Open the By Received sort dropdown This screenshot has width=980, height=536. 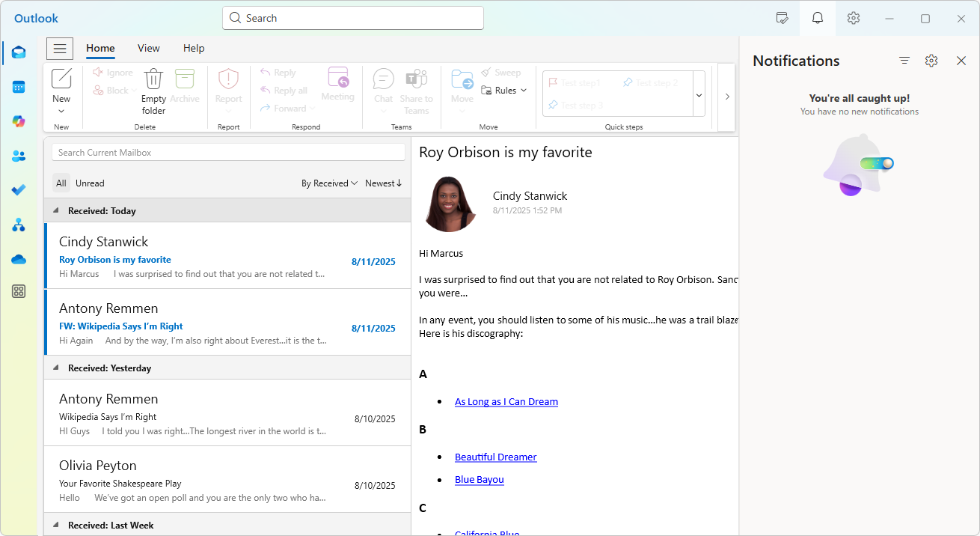coord(329,183)
